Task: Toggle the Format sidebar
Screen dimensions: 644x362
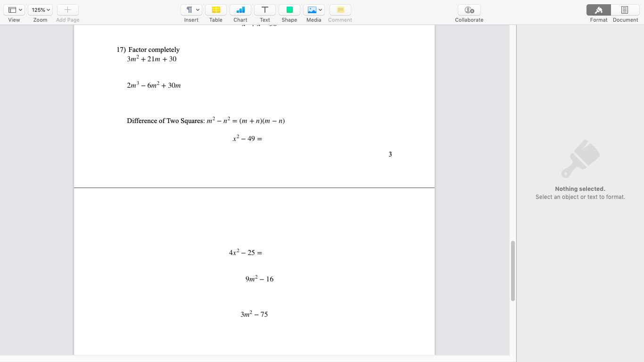Action: coord(598,9)
